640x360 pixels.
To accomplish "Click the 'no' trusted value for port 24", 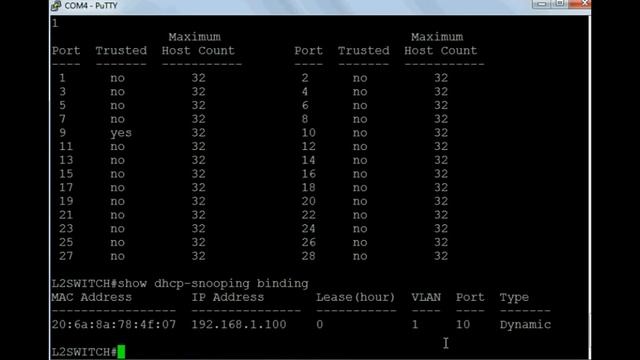I will pyautogui.click(x=360, y=229).
